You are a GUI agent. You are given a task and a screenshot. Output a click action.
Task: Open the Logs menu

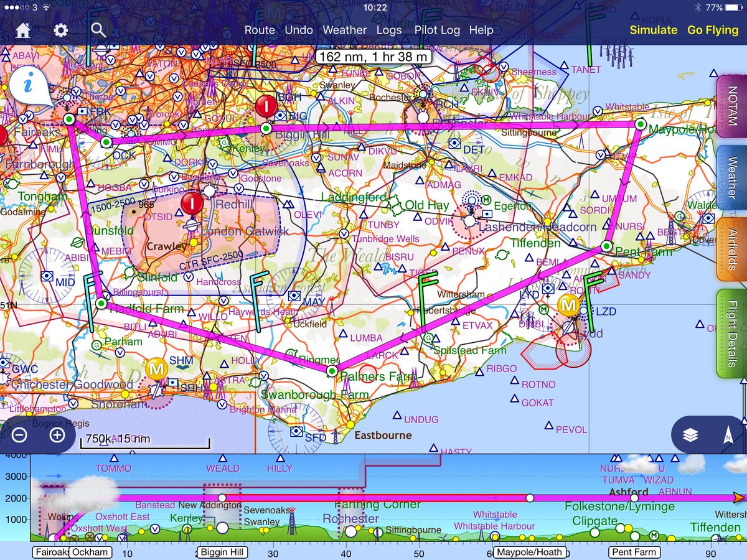(x=389, y=30)
